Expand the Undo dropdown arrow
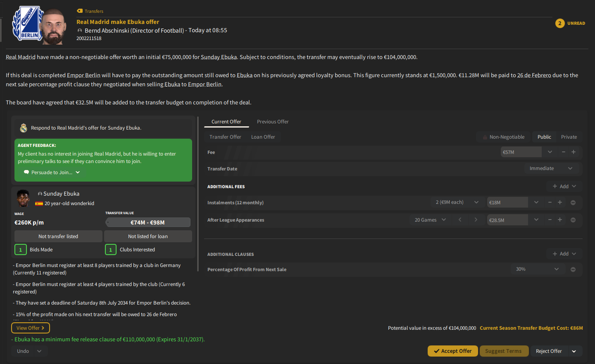The image size is (595, 364). (x=39, y=351)
